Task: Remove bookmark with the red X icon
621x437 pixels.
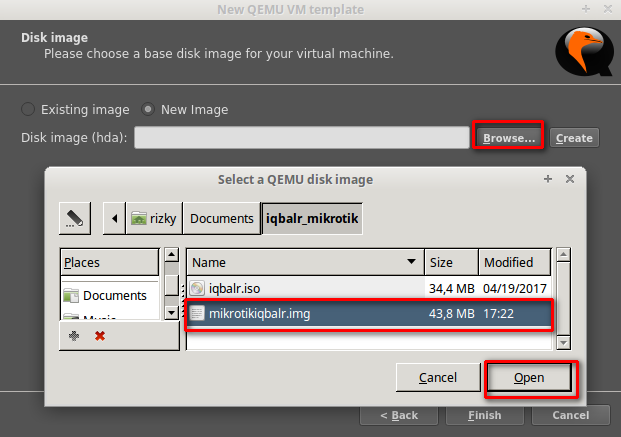Action: [100, 336]
